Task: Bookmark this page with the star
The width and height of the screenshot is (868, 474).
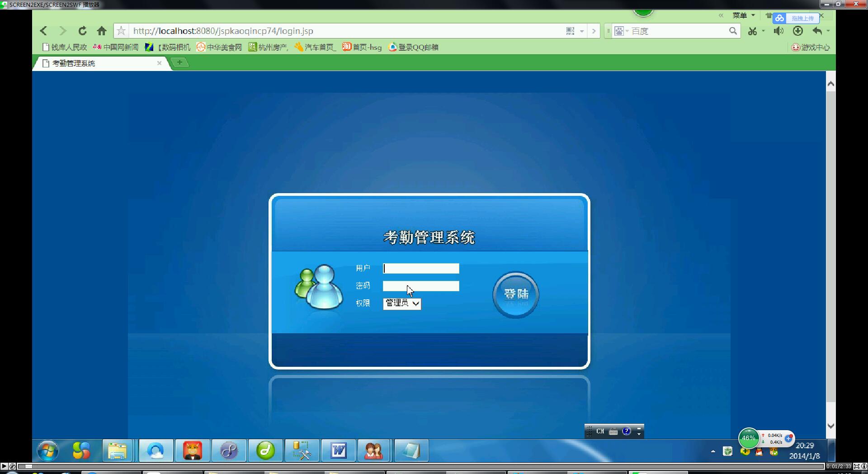Action: pos(121,31)
